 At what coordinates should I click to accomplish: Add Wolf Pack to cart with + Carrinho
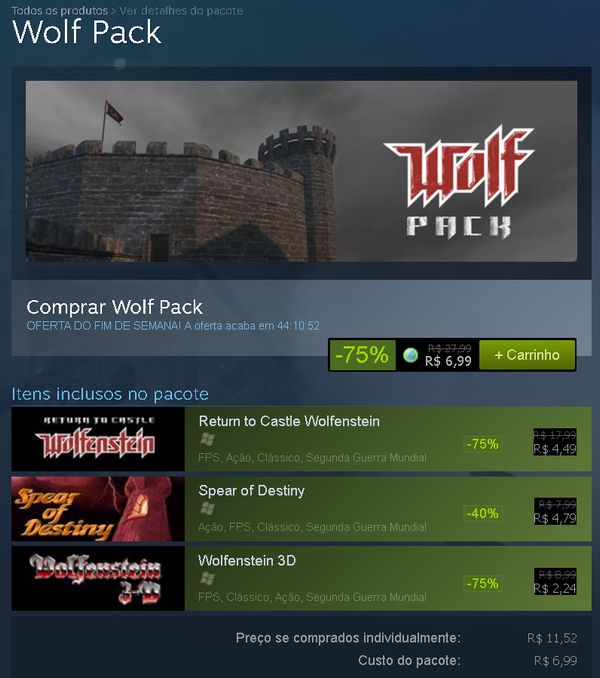coord(527,355)
